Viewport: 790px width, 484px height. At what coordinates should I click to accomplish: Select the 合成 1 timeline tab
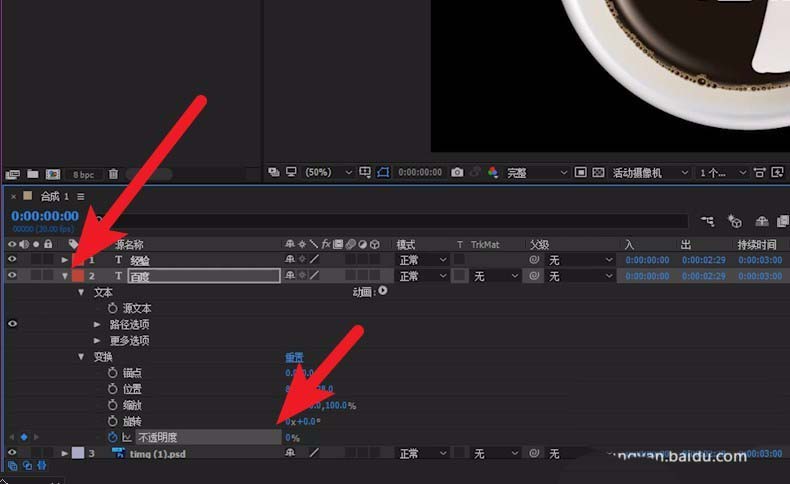click(54, 196)
